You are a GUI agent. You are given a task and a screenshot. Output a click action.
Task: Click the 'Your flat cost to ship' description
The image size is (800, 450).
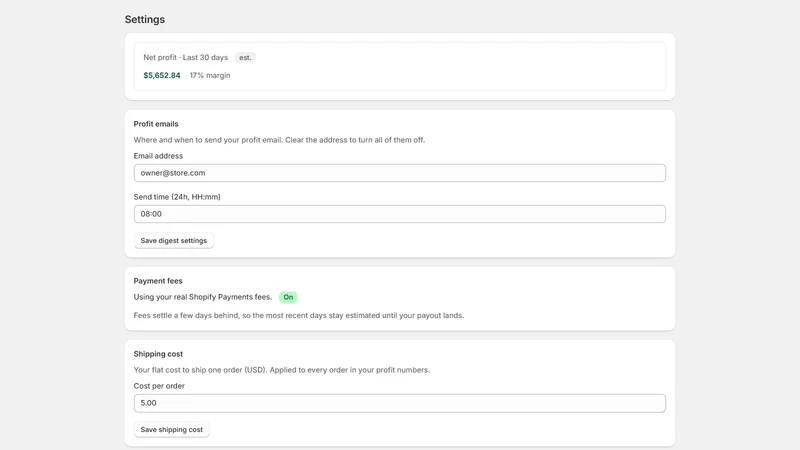click(x=282, y=370)
